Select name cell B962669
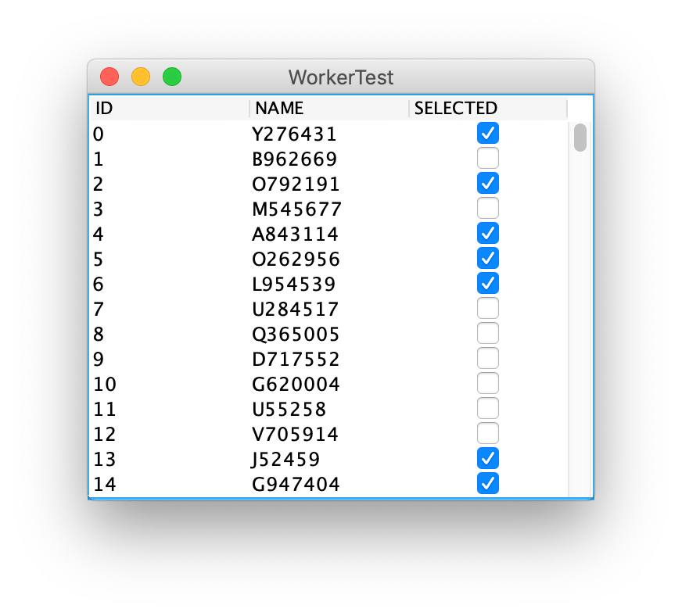The height and width of the screenshot is (616, 682). pos(329,159)
